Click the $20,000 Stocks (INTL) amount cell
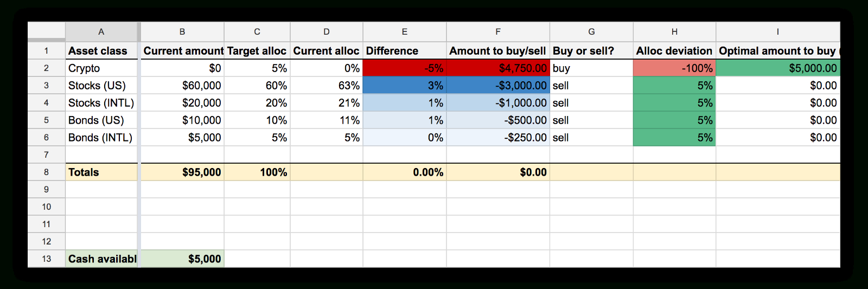This screenshot has width=868, height=289. pyautogui.click(x=182, y=103)
